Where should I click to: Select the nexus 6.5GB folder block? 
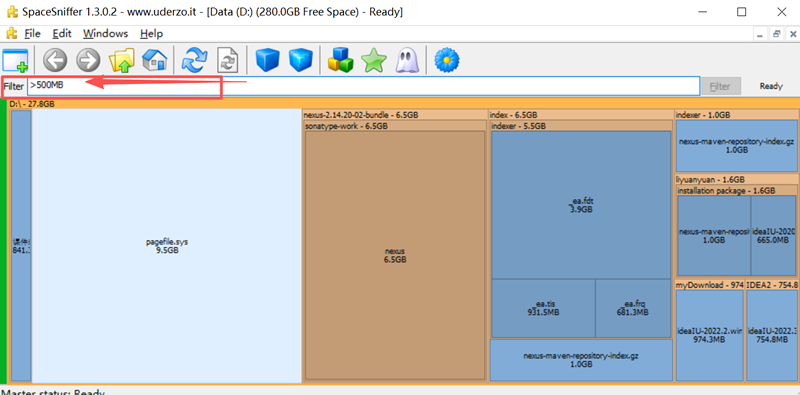(x=394, y=255)
